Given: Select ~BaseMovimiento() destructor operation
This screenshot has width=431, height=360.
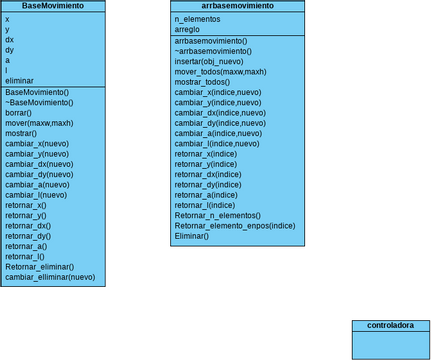Looking at the screenshot, I should (39, 102).
